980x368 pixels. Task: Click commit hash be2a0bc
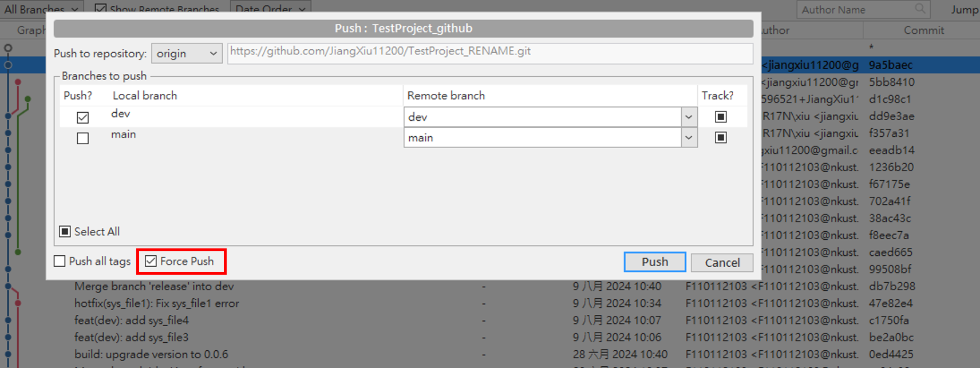(891, 337)
